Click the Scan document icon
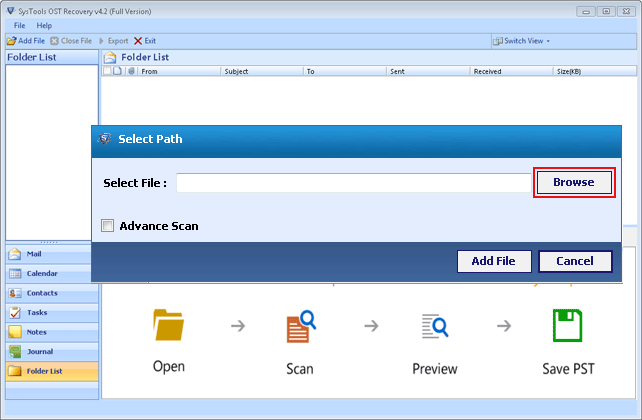 tap(300, 328)
